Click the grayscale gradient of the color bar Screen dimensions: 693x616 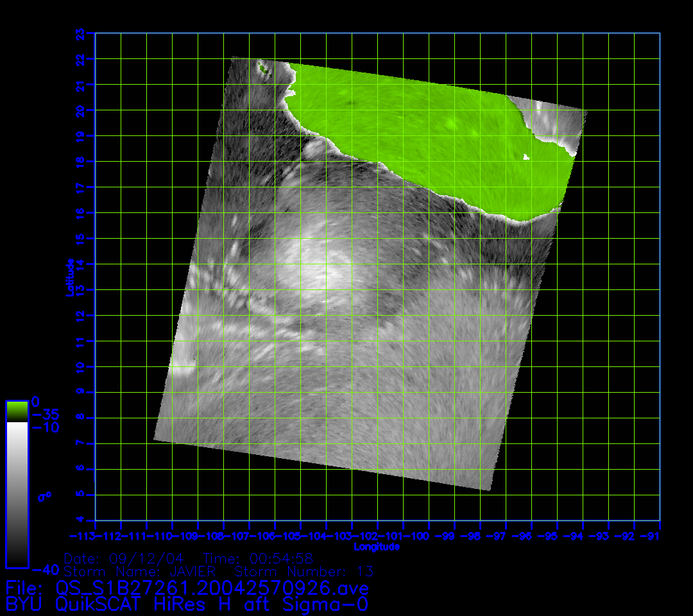pyautogui.click(x=17, y=494)
